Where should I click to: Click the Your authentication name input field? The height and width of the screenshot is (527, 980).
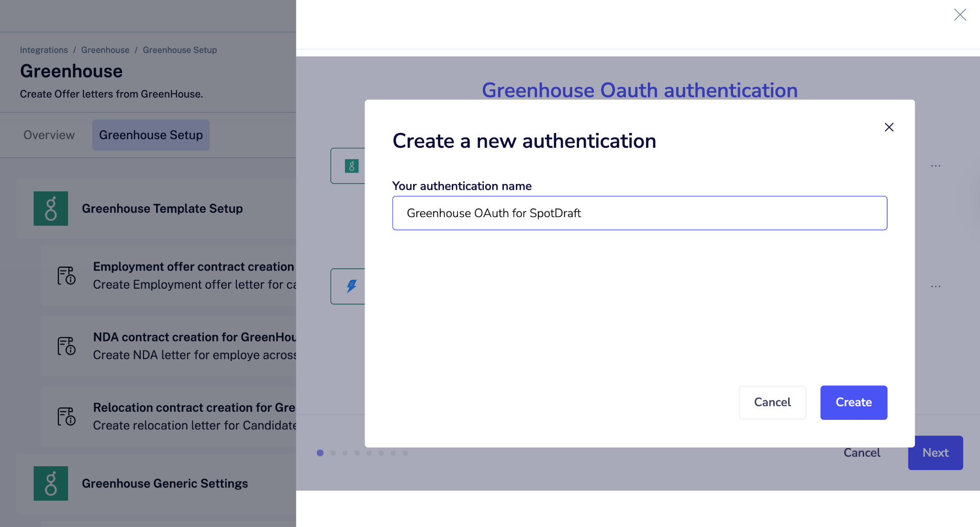[x=639, y=213]
